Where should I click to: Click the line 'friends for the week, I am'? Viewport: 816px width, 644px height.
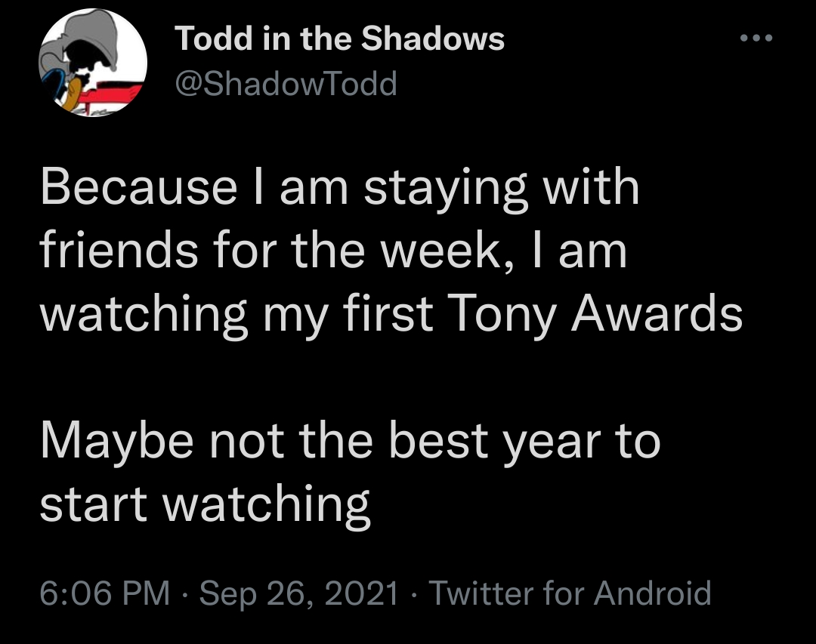pos(334,251)
